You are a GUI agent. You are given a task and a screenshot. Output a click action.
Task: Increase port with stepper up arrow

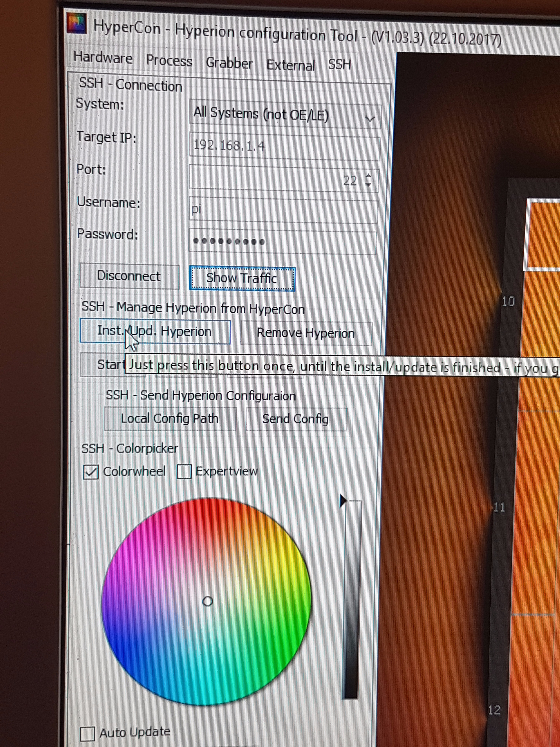[368, 176]
